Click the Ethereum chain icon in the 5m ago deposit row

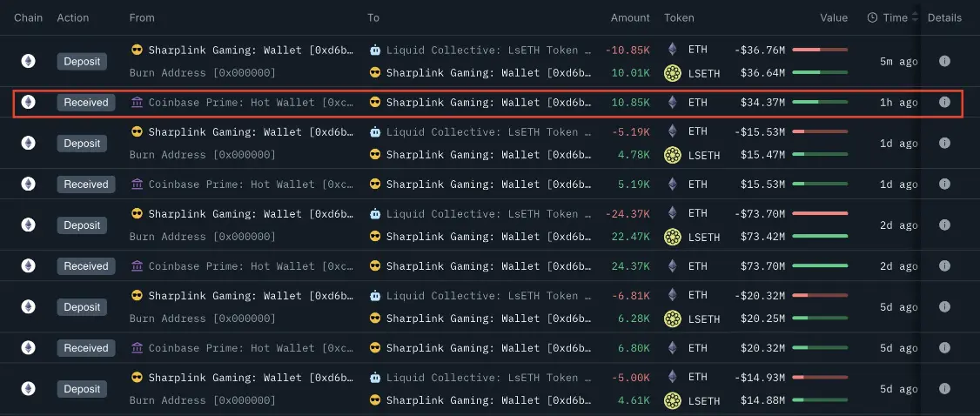point(29,61)
